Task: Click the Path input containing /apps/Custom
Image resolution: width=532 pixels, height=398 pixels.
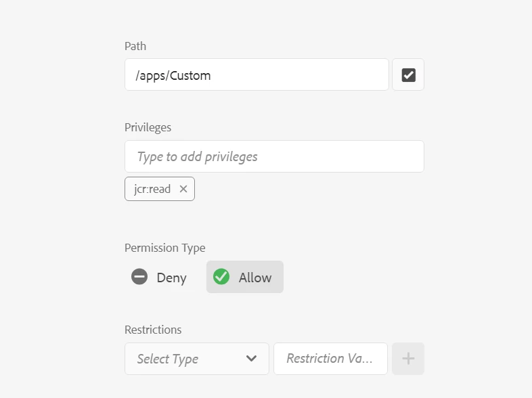Action: 257,75
